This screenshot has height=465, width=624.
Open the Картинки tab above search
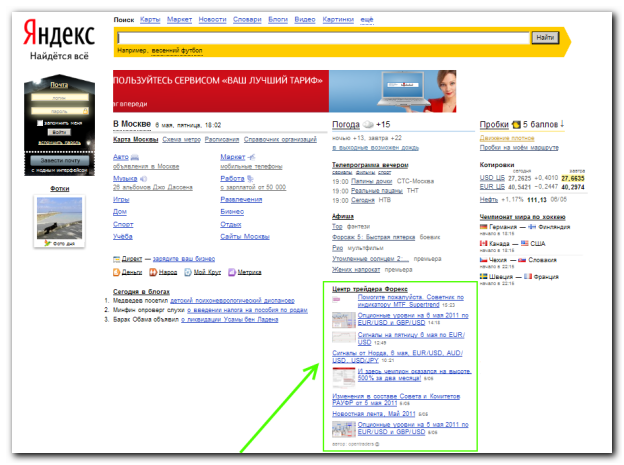(338, 20)
